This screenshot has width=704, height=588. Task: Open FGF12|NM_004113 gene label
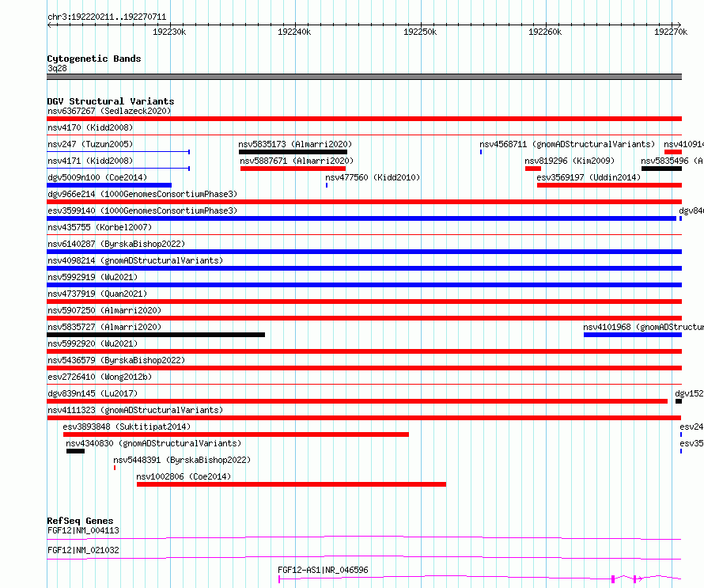(84, 530)
